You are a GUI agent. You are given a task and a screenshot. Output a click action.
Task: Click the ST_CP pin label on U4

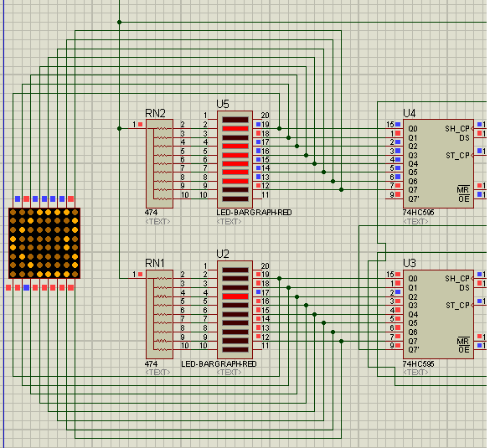coord(457,155)
